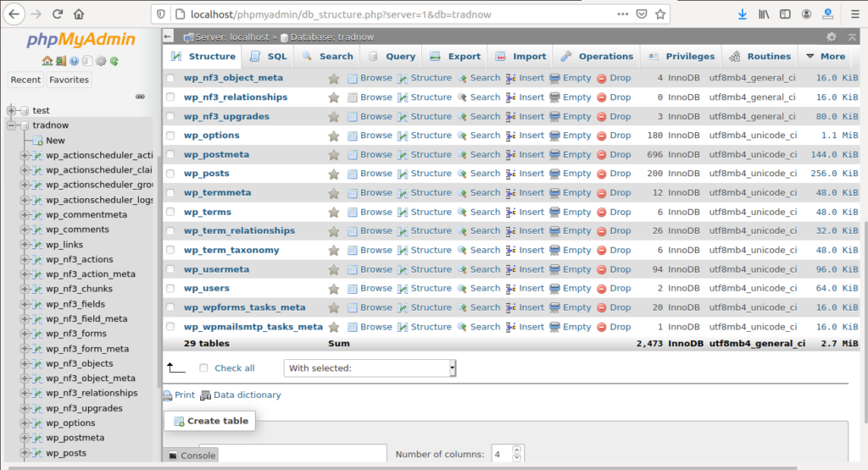Open Firefox library icon

[764, 14]
